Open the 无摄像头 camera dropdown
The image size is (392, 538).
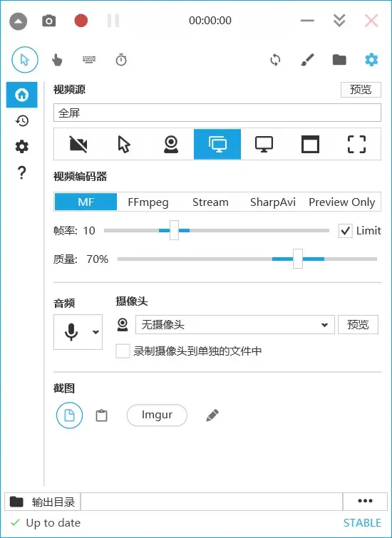click(x=235, y=325)
